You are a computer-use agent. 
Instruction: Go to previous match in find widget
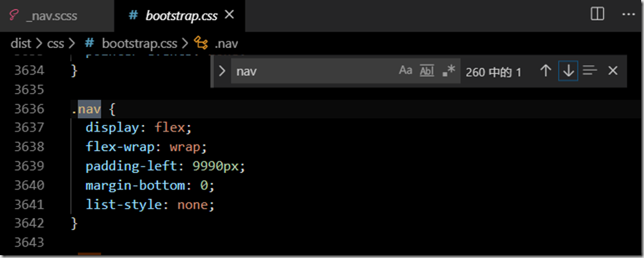pyautogui.click(x=545, y=71)
